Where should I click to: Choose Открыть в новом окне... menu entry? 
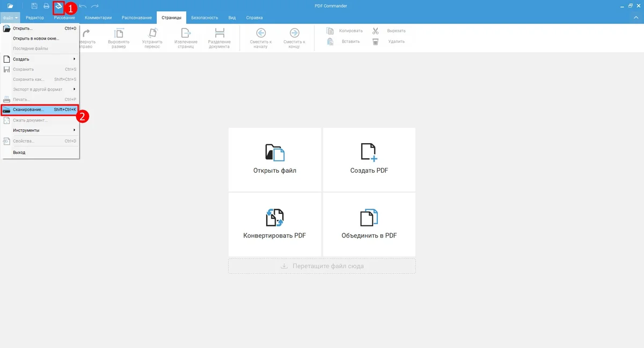point(41,39)
